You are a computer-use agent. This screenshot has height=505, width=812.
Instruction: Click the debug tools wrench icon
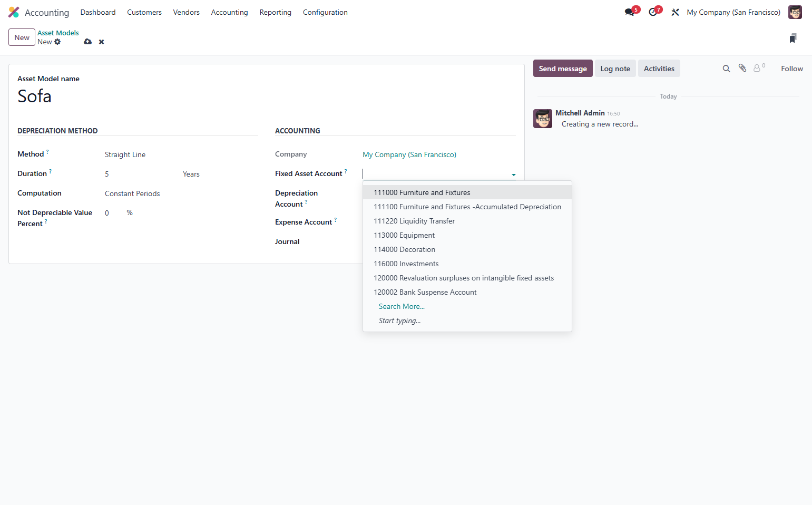click(x=675, y=12)
